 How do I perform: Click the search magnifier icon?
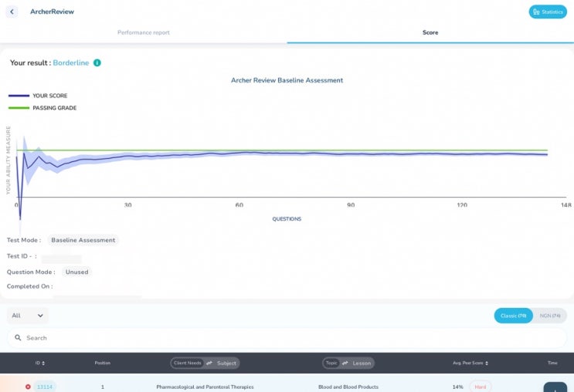[18, 338]
